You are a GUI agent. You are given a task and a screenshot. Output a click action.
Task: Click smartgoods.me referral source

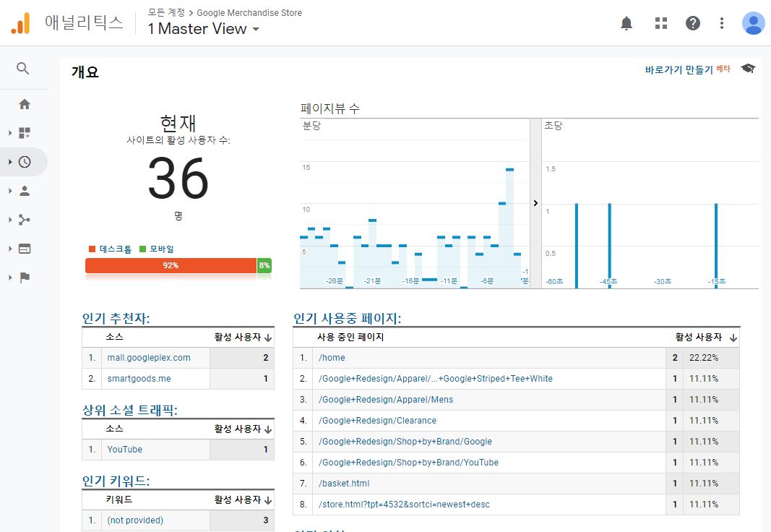(139, 379)
